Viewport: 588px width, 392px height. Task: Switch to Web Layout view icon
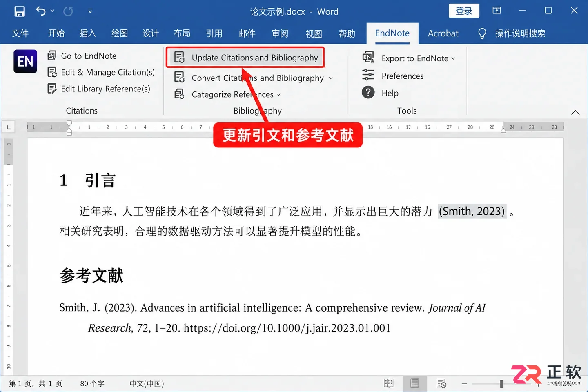pyautogui.click(x=441, y=383)
